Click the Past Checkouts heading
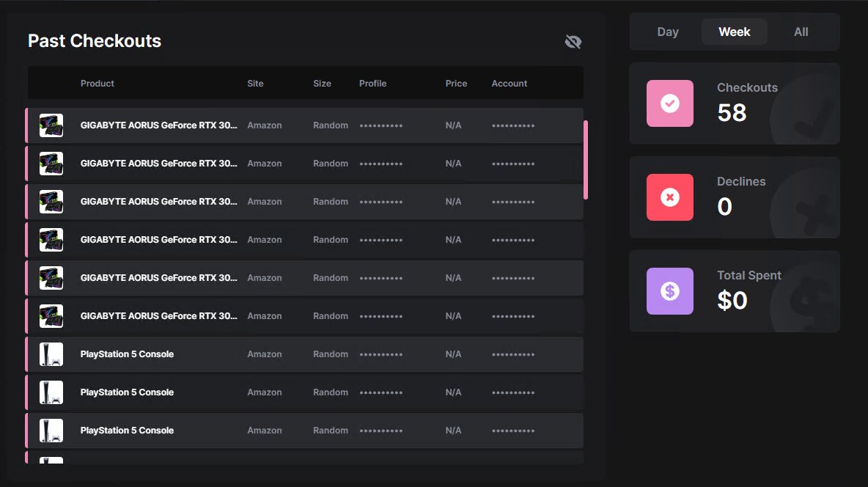Viewport: 868px width, 487px height. [95, 41]
